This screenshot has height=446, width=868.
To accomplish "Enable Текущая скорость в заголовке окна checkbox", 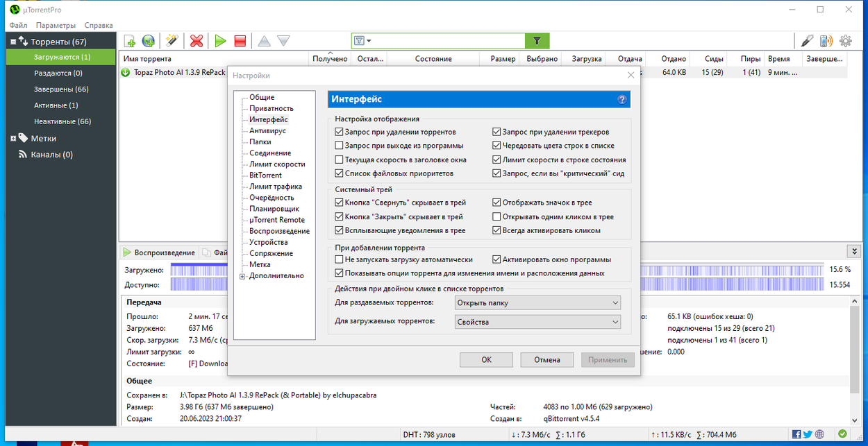I will tap(339, 160).
